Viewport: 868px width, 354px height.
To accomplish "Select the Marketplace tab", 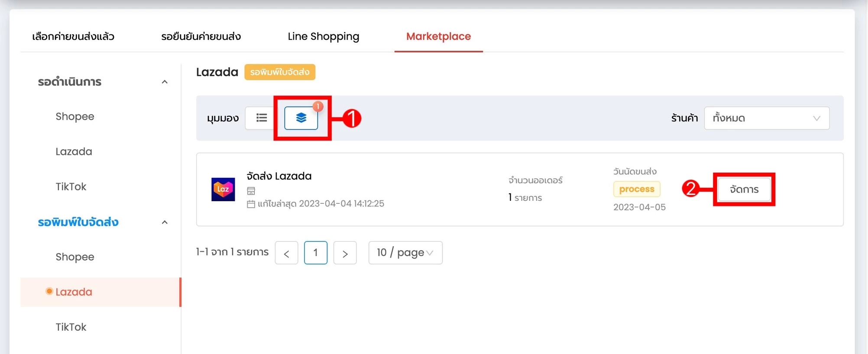I will 438,36.
